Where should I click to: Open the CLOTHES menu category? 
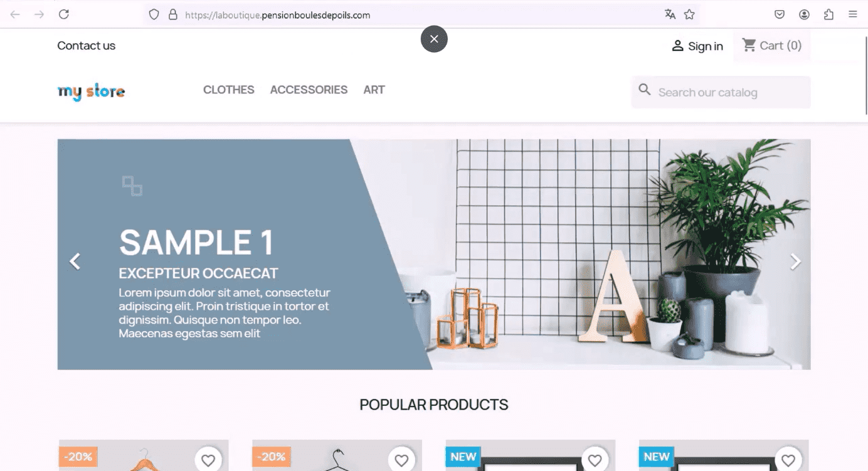[229, 90]
